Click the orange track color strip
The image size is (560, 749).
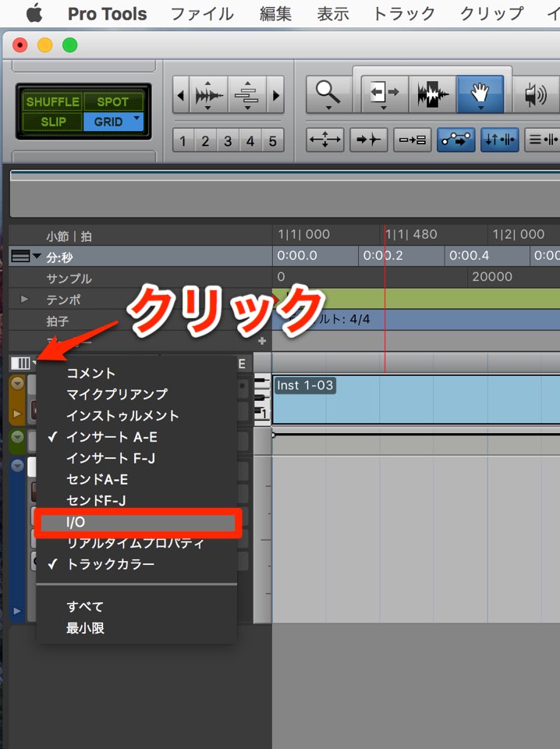point(18,400)
